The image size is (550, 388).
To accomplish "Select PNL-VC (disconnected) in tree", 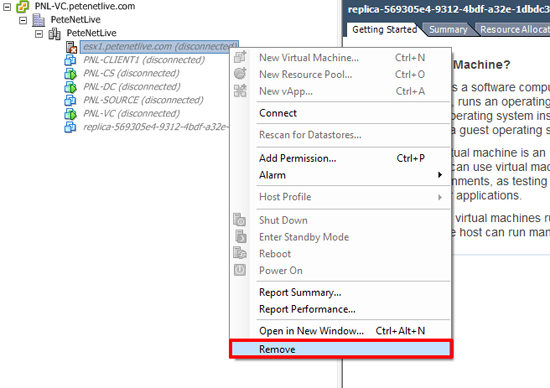I will (x=132, y=113).
